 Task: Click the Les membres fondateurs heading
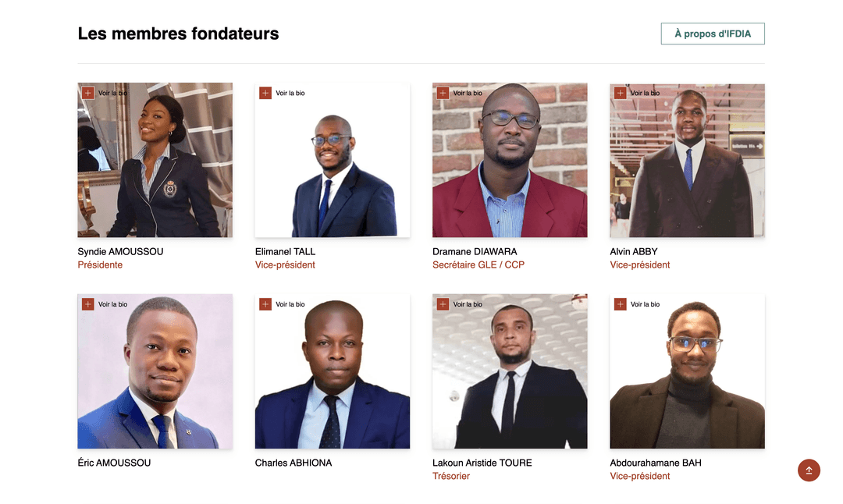(178, 34)
